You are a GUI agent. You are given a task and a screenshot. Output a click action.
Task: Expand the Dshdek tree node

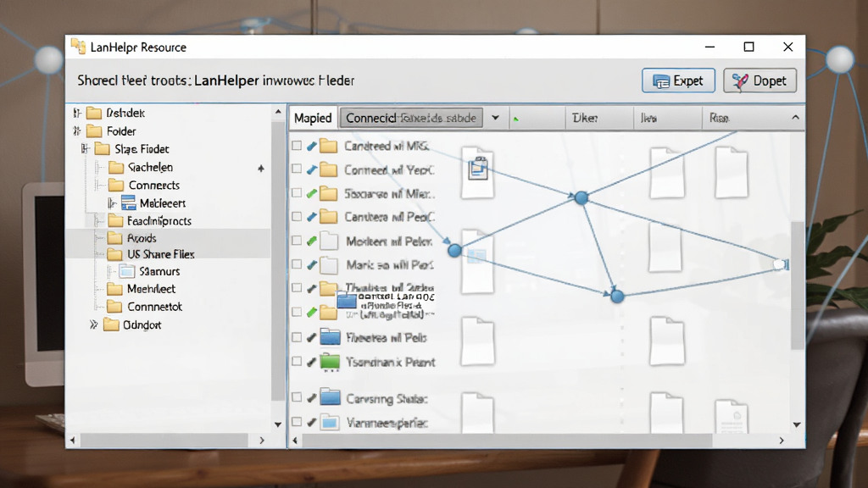(77, 113)
